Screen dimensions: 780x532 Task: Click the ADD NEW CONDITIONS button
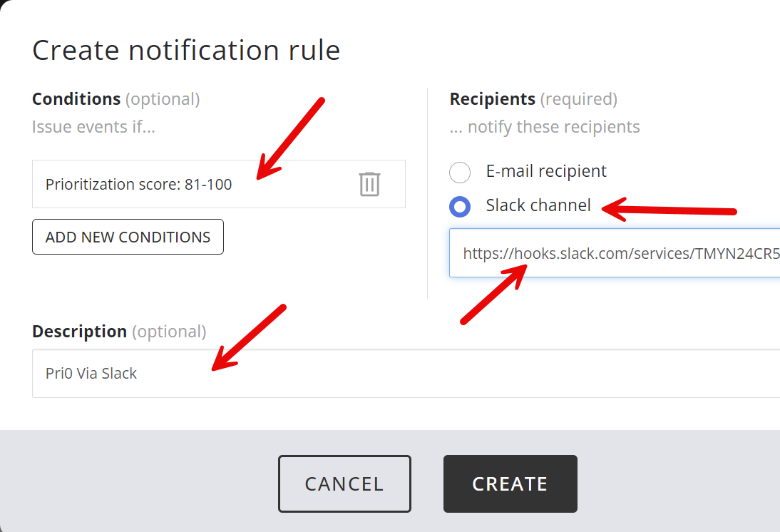click(x=128, y=236)
